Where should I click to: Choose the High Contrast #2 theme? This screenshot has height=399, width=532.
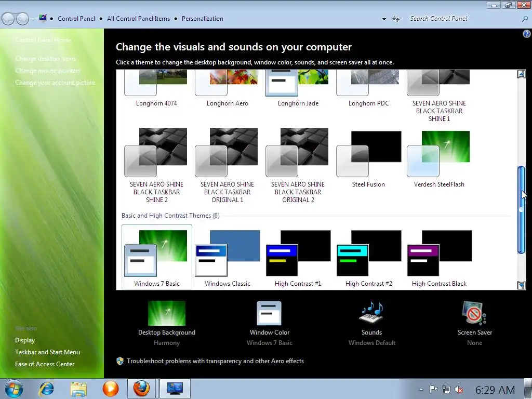[x=369, y=258]
